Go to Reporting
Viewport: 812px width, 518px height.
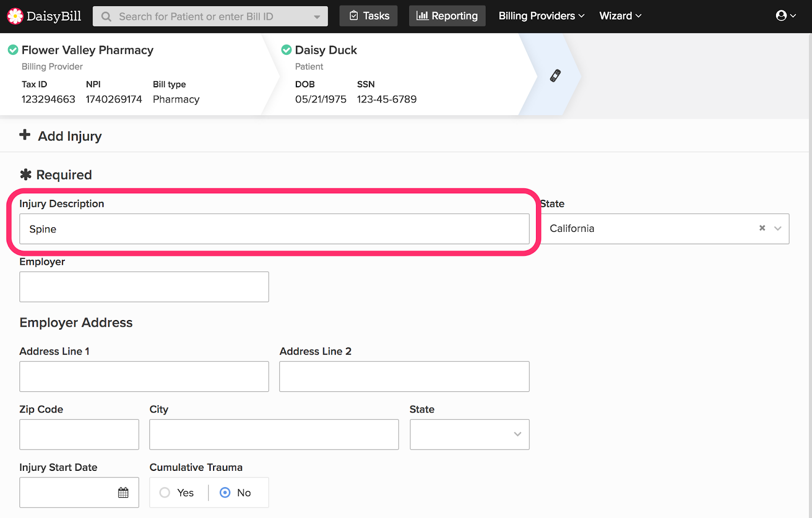447,16
